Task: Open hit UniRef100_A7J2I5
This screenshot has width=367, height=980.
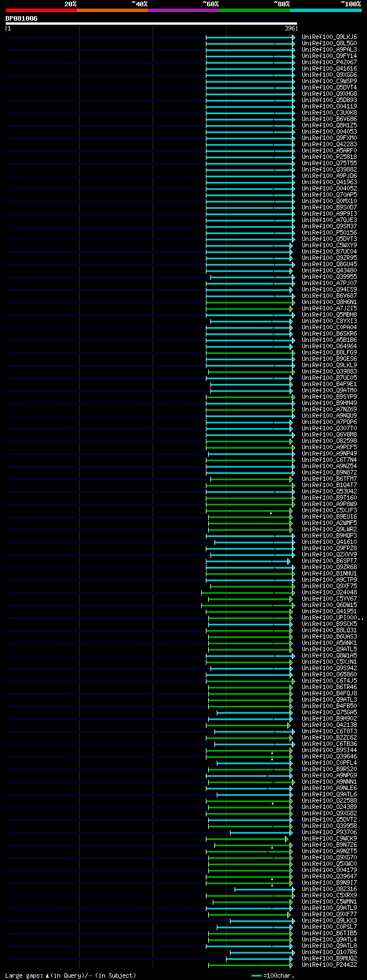Action: click(329, 308)
